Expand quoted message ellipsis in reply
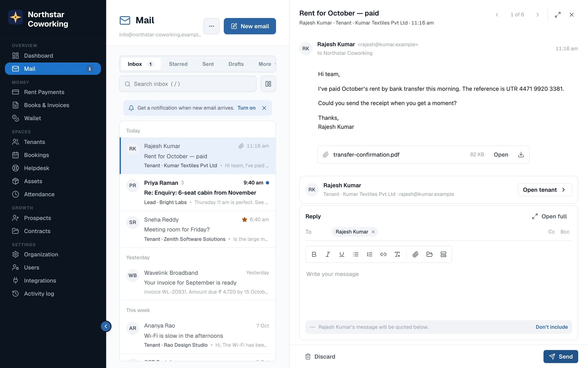Viewport: 588px width, 368px height. point(312,327)
